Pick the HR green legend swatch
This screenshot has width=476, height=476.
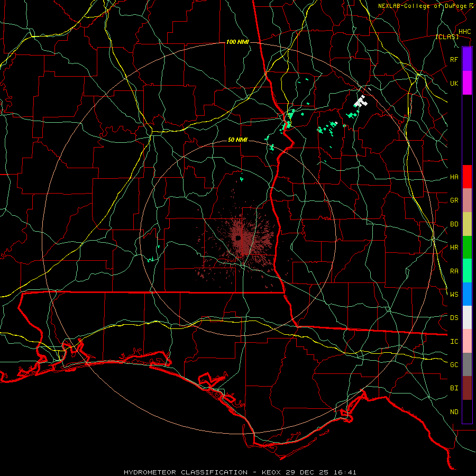click(467, 248)
